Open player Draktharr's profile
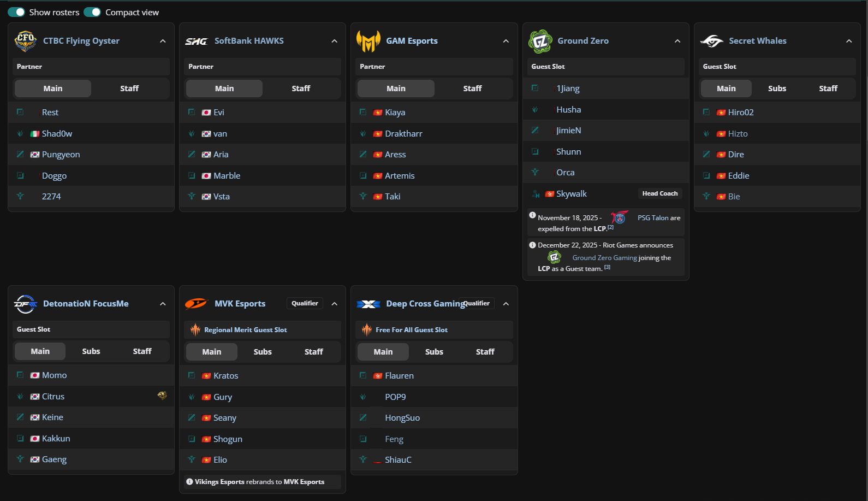 pyautogui.click(x=403, y=134)
